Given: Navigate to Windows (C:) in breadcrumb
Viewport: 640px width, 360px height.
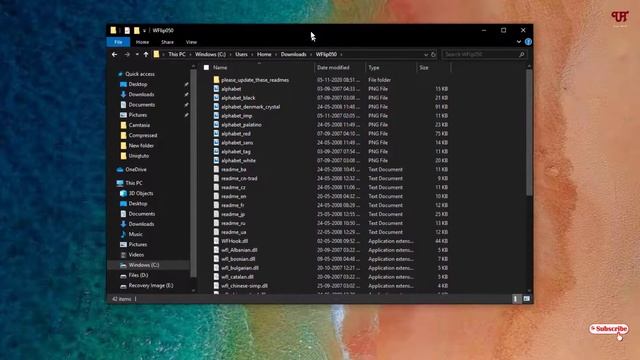Looking at the screenshot, I should (x=210, y=54).
